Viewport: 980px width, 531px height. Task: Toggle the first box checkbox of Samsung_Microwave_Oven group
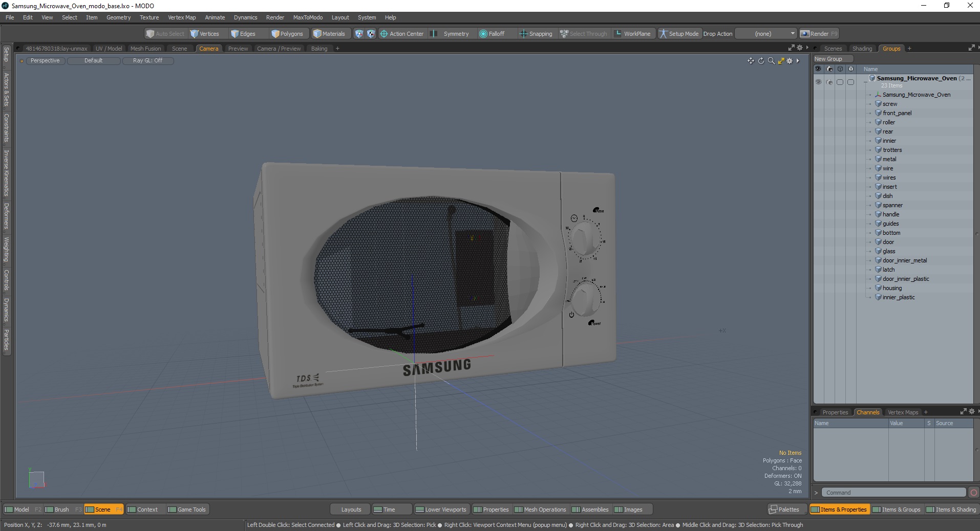pyautogui.click(x=840, y=82)
